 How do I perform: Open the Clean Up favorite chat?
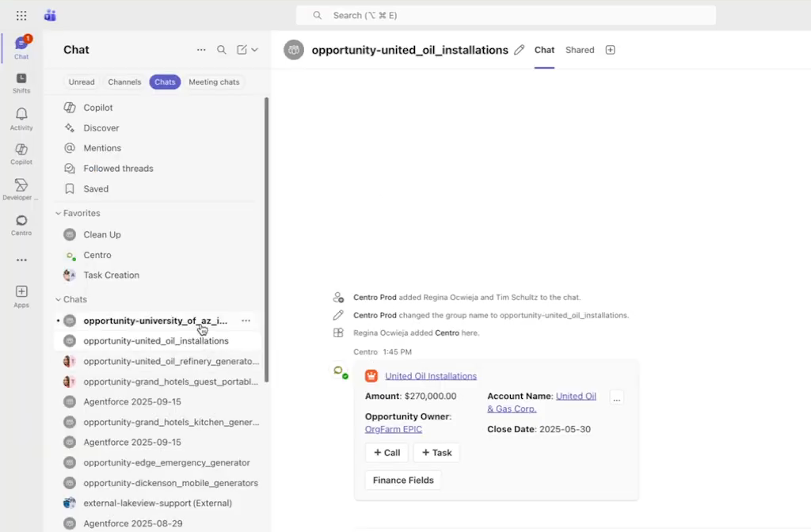click(158, 234)
